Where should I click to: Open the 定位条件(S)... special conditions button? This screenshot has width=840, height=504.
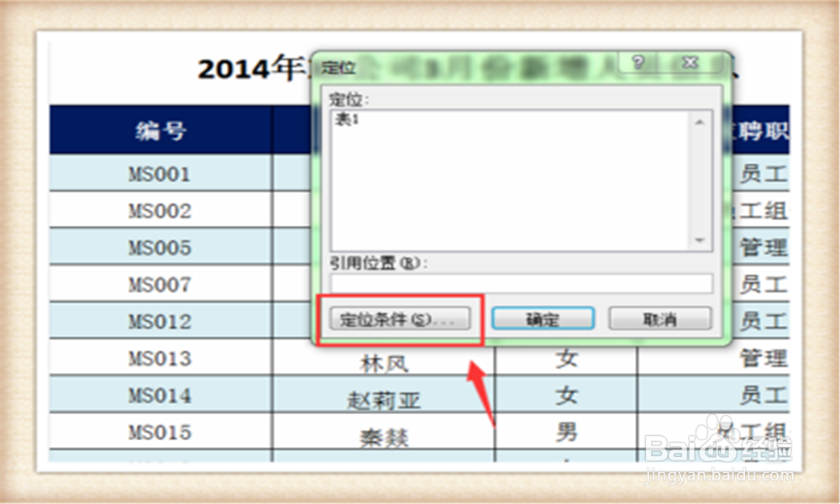[400, 318]
